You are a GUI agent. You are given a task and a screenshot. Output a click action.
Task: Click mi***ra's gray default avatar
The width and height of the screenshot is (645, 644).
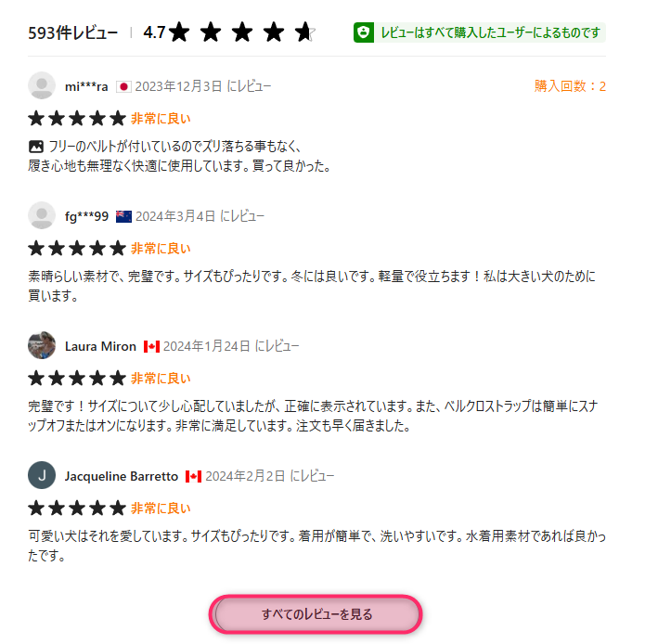point(42,86)
